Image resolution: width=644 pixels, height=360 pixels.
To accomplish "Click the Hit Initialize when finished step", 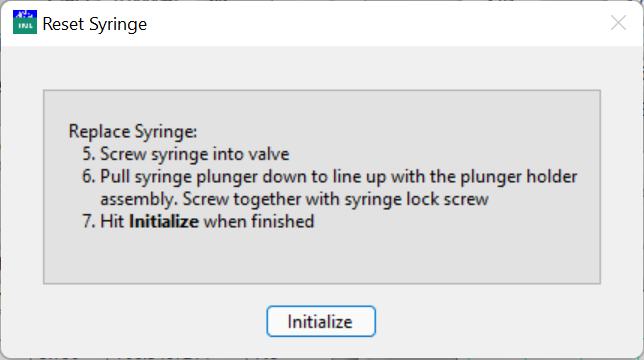I will [x=198, y=222].
